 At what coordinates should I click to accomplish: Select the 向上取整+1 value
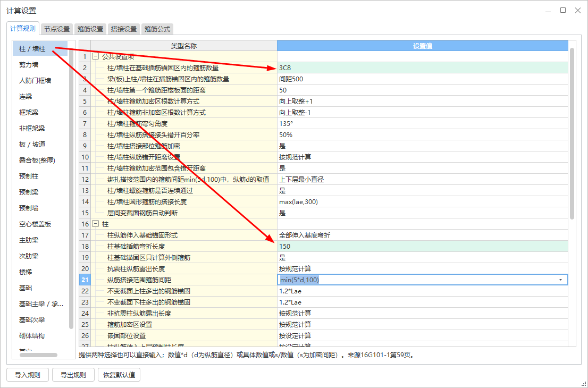[x=423, y=101]
